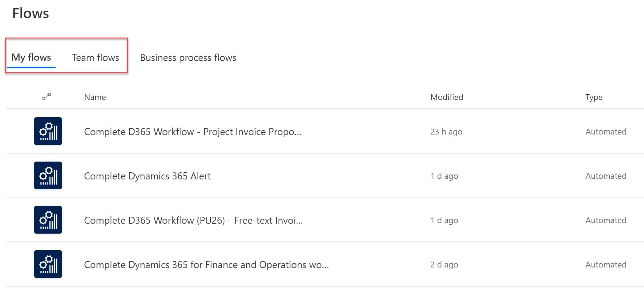Click the Flows page heading
Image resolution: width=644 pixels, height=289 pixels.
tap(30, 14)
